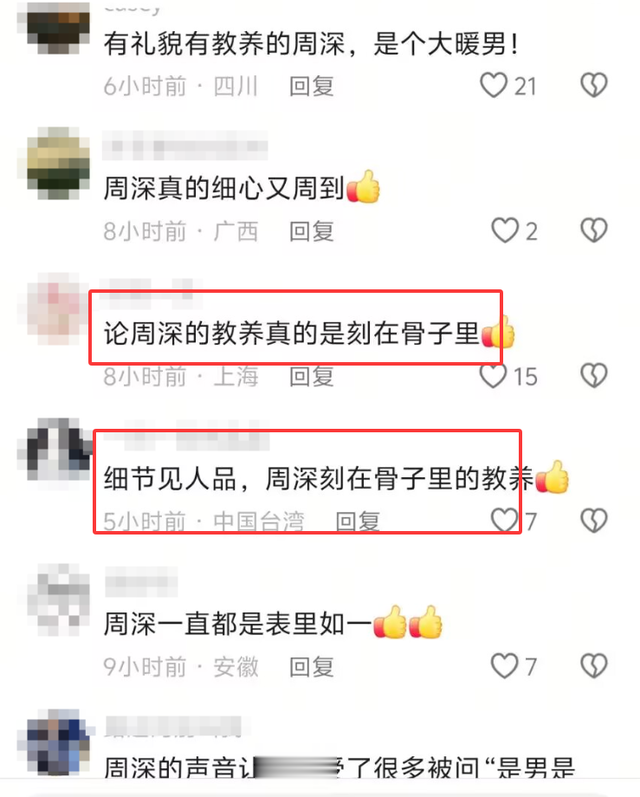
Task: Open avatar of 表里如一 commenter
Action: click(x=57, y=600)
